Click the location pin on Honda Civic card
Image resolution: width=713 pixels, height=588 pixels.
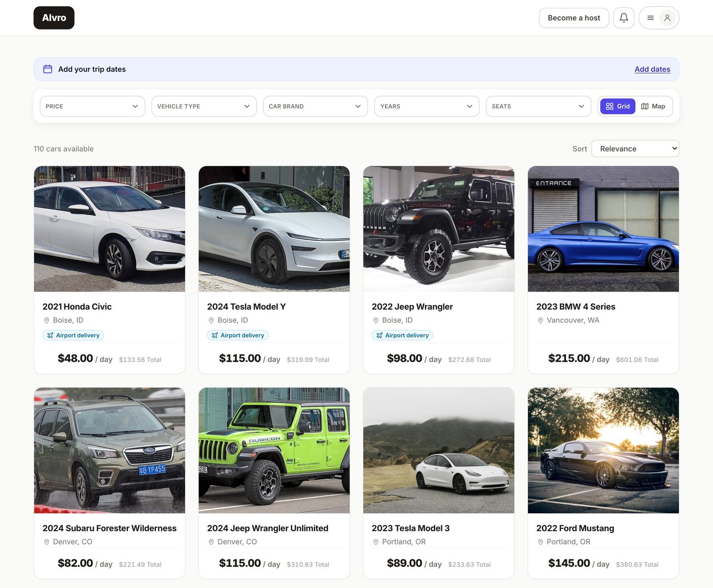[x=47, y=321]
